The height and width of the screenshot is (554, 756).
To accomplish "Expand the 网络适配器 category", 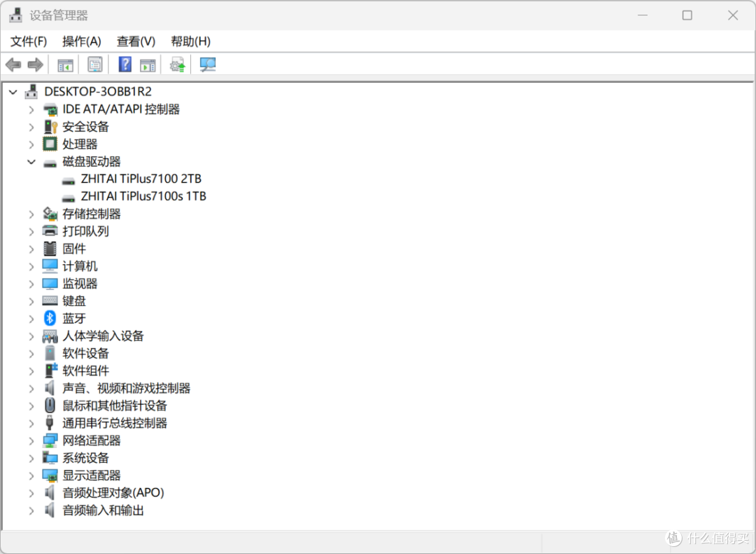I will click(x=31, y=441).
